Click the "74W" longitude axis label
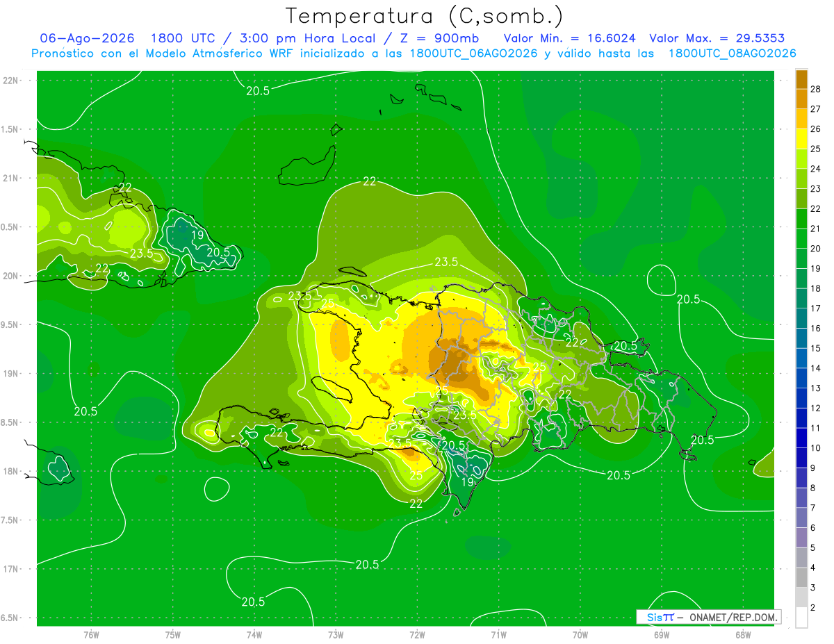This screenshot has height=644, width=834. (x=254, y=635)
